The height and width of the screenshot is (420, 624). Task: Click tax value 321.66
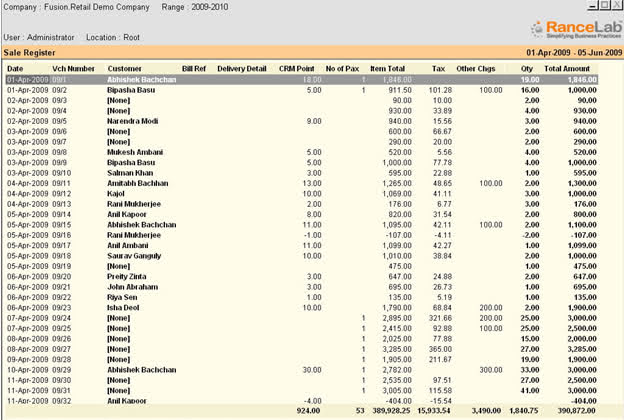point(440,318)
